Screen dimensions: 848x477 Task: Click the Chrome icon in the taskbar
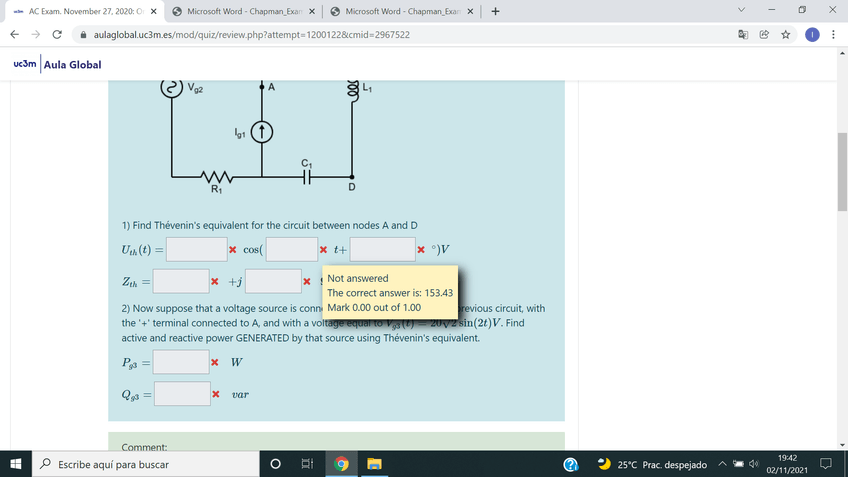point(341,465)
